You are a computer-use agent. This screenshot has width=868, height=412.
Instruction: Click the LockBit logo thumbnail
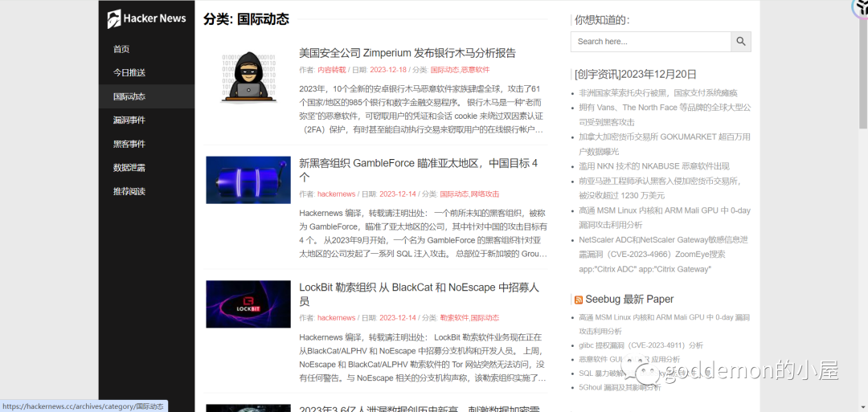pyautogui.click(x=248, y=304)
